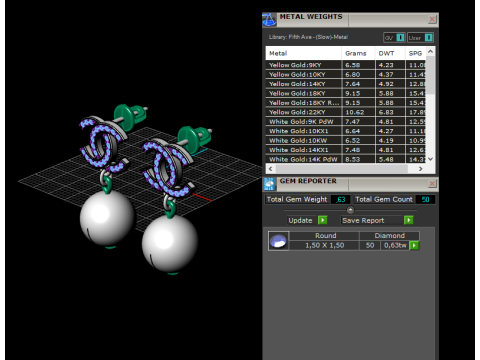This screenshot has width=480, height=360.
Task: Click the Gem Reporter panel icon
Action: [269, 184]
